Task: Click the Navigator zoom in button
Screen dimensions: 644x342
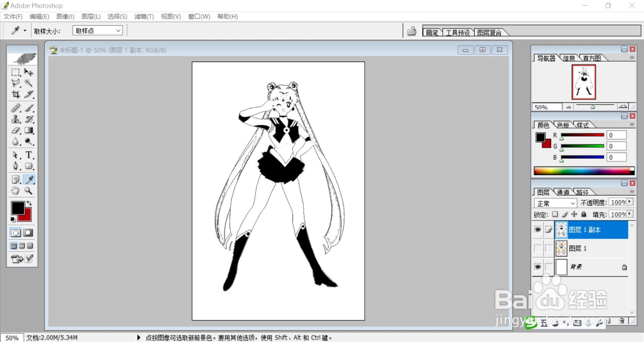Action: (x=623, y=106)
